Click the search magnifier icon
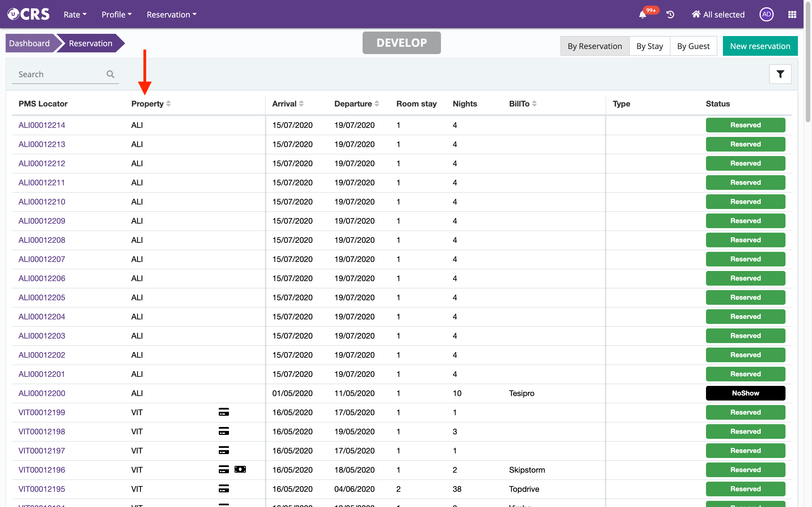This screenshot has height=507, width=812. pos(111,74)
